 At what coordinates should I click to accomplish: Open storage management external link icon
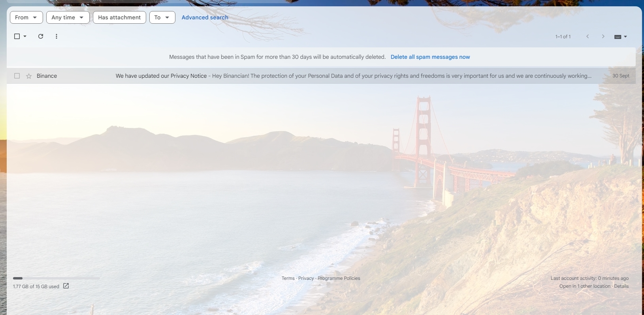pos(66,286)
